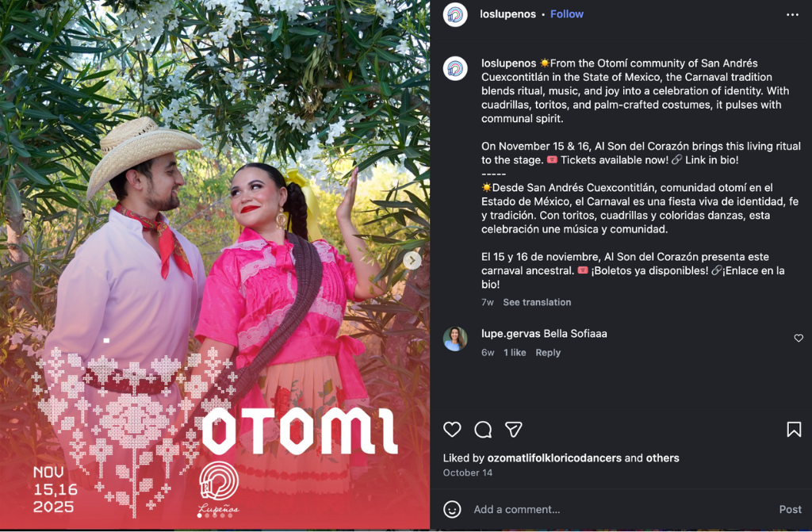Follow the loslupenos account

pyautogui.click(x=566, y=14)
